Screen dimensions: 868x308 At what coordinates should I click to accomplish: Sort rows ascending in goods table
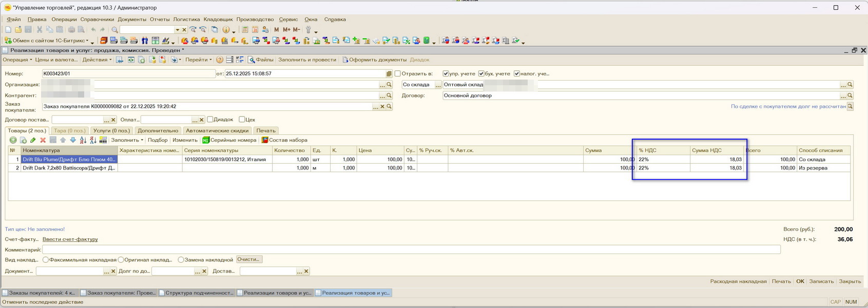(83, 140)
